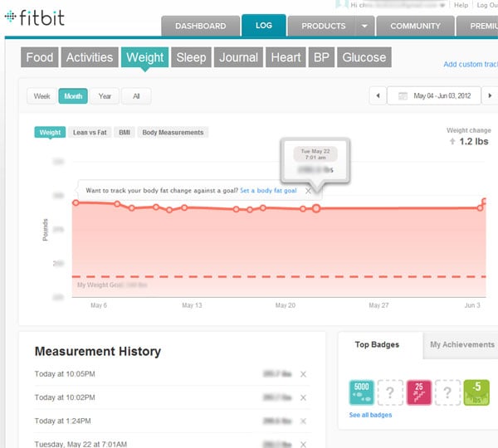Switch chart range to Week
The width and height of the screenshot is (498, 448).
pyautogui.click(x=42, y=96)
